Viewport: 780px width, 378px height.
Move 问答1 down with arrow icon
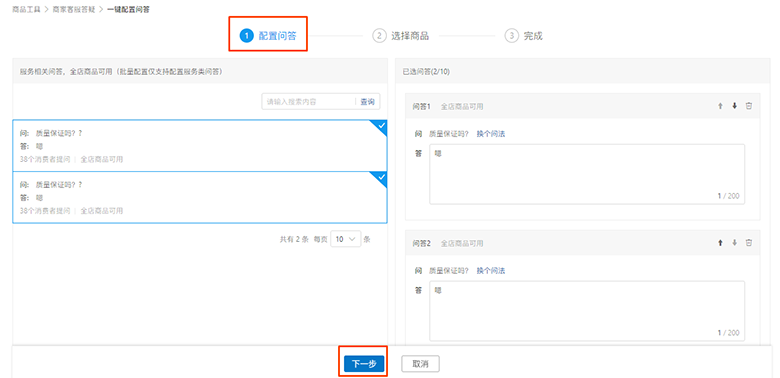tap(734, 106)
